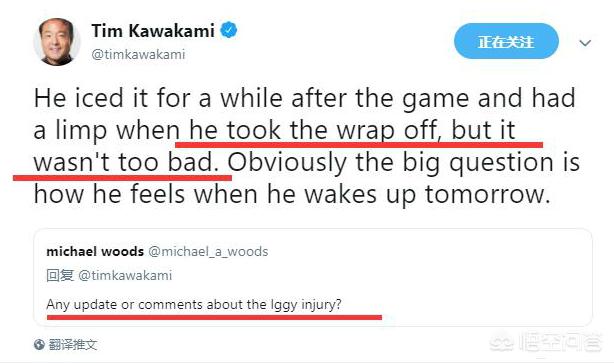Screen dimensions: 614x363
Task: Open michael woods' profile name
Action: point(95,251)
